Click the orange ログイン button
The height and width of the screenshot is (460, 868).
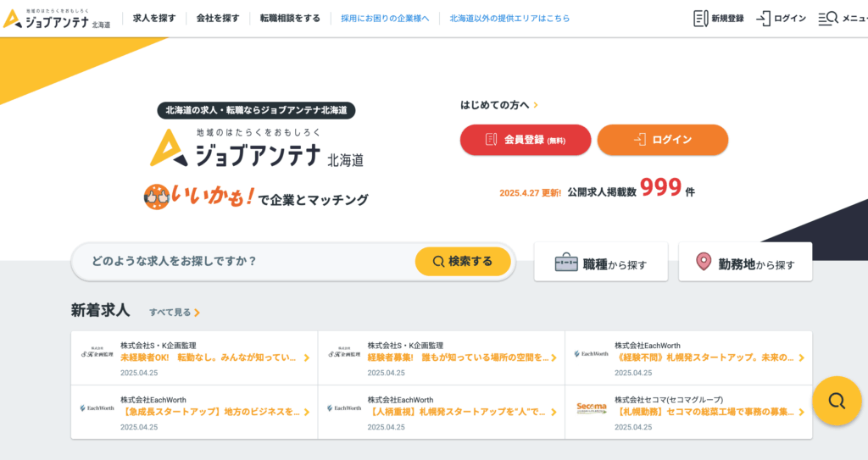coord(663,140)
